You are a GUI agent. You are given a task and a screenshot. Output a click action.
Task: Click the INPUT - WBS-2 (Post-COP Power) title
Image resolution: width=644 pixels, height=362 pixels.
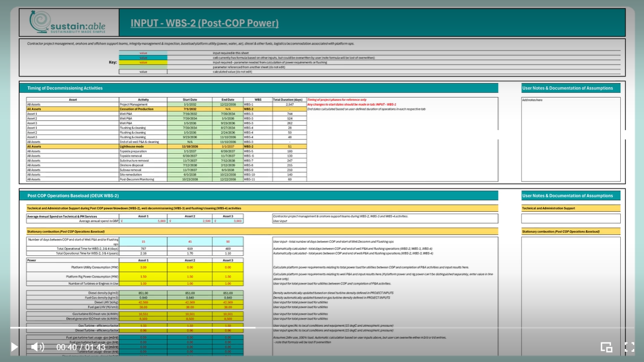click(205, 23)
